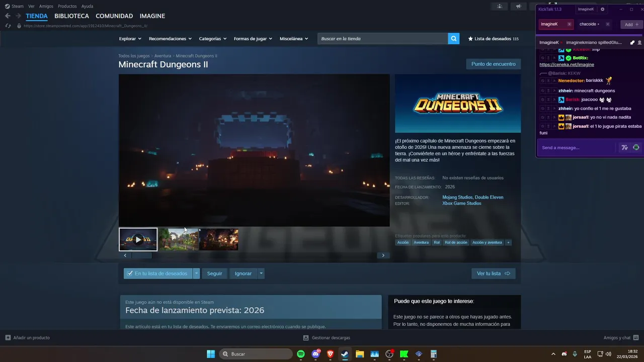Reload the Steam store page
Image resolution: width=644 pixels, height=362 pixels.
(x=8, y=26)
